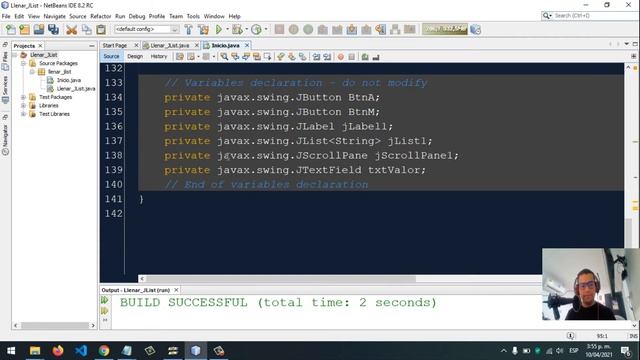The height and width of the screenshot is (360, 640).
Task: Click the Build Project hammer icon
Action: pyautogui.click(x=188, y=29)
